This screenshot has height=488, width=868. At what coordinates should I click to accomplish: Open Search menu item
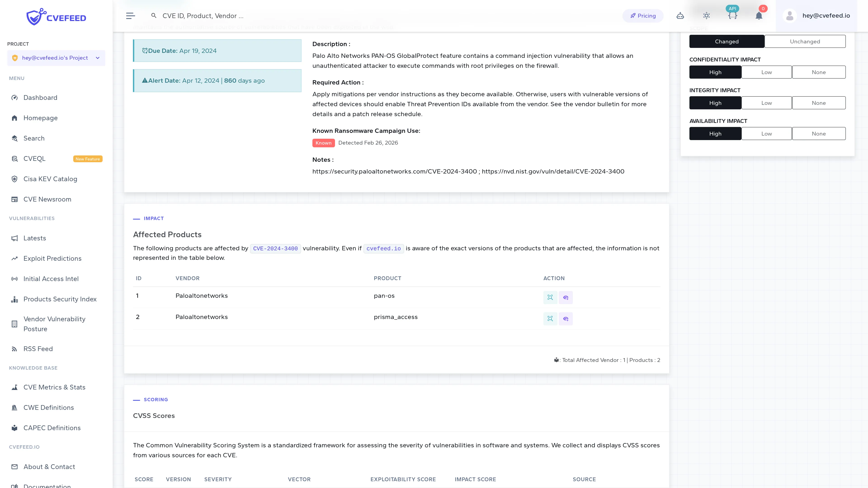34,138
